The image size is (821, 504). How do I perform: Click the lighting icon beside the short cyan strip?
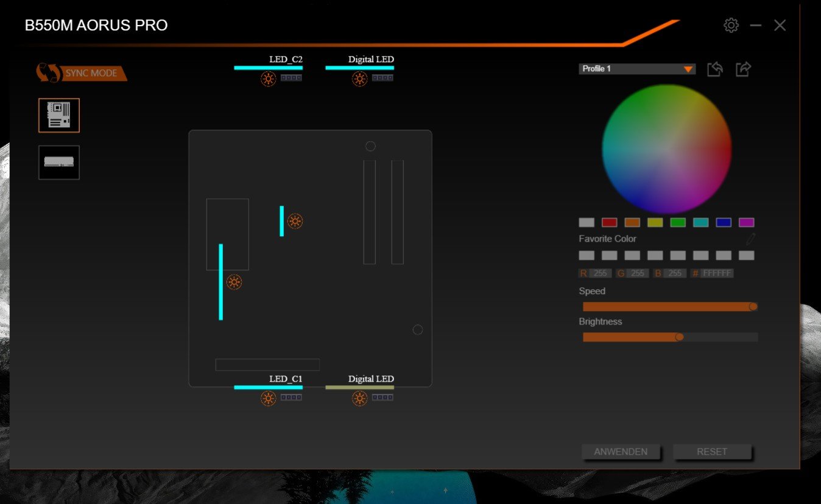(x=295, y=221)
